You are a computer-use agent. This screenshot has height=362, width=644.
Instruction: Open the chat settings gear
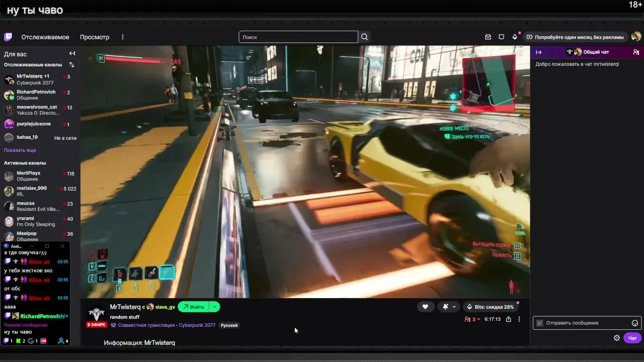click(617, 338)
